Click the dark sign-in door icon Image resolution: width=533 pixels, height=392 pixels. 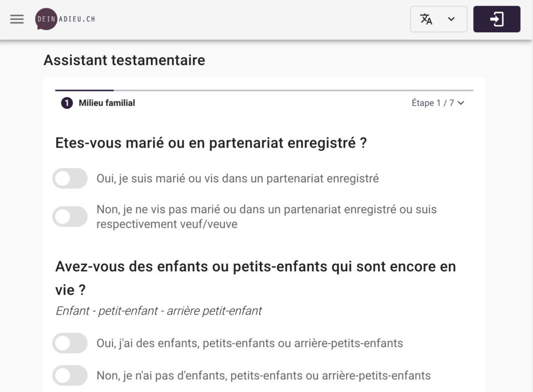tap(497, 19)
